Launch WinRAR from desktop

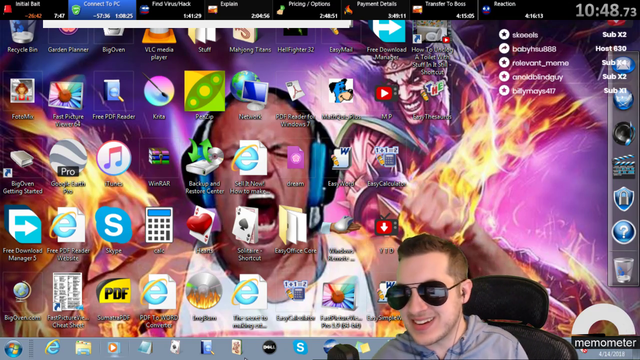point(159,167)
